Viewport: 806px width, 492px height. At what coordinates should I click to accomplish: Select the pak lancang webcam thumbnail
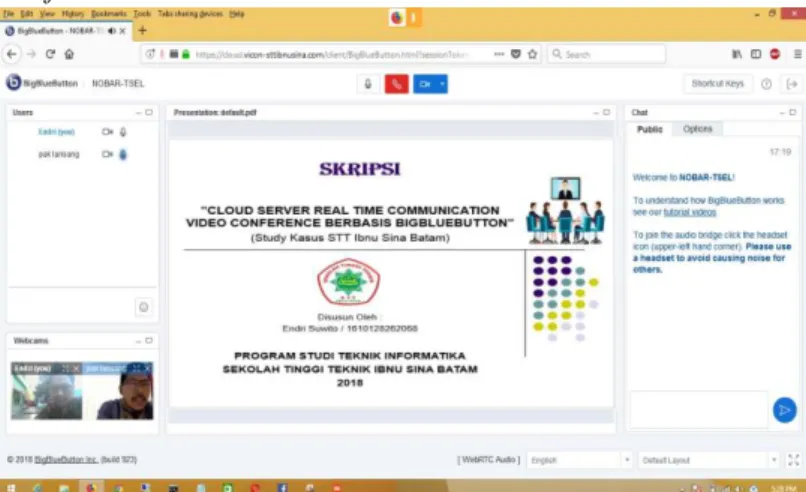(118, 391)
